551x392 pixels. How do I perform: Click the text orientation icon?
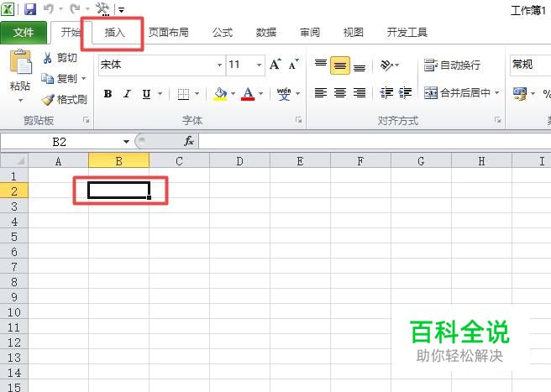click(387, 65)
